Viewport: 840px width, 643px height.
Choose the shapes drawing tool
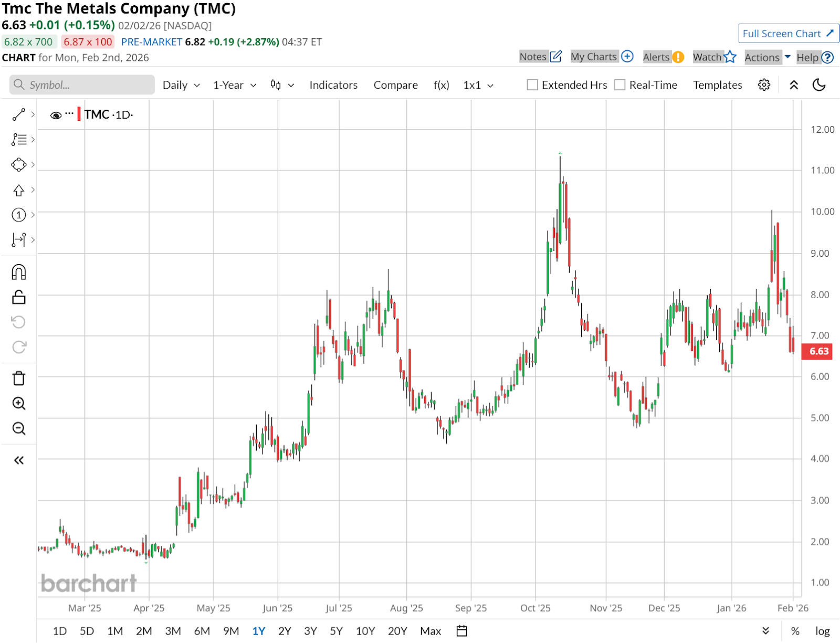(18, 165)
